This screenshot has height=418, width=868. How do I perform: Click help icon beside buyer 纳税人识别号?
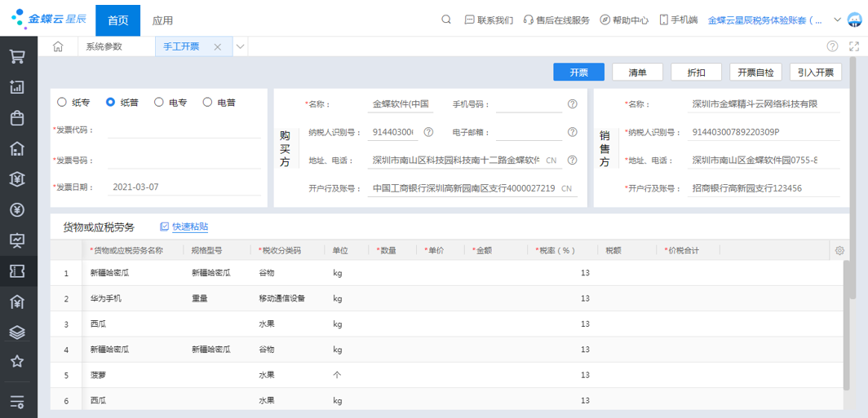tap(428, 132)
